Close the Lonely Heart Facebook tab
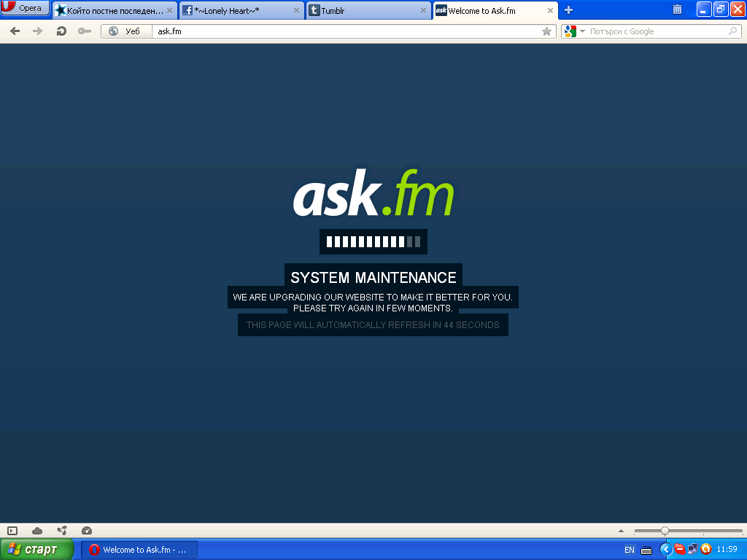747x560 pixels. tap(296, 10)
